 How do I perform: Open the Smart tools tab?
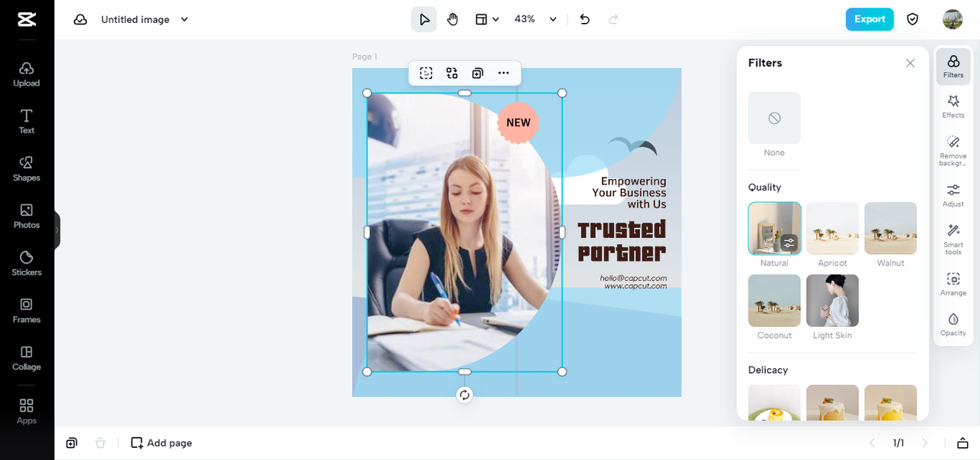click(953, 240)
